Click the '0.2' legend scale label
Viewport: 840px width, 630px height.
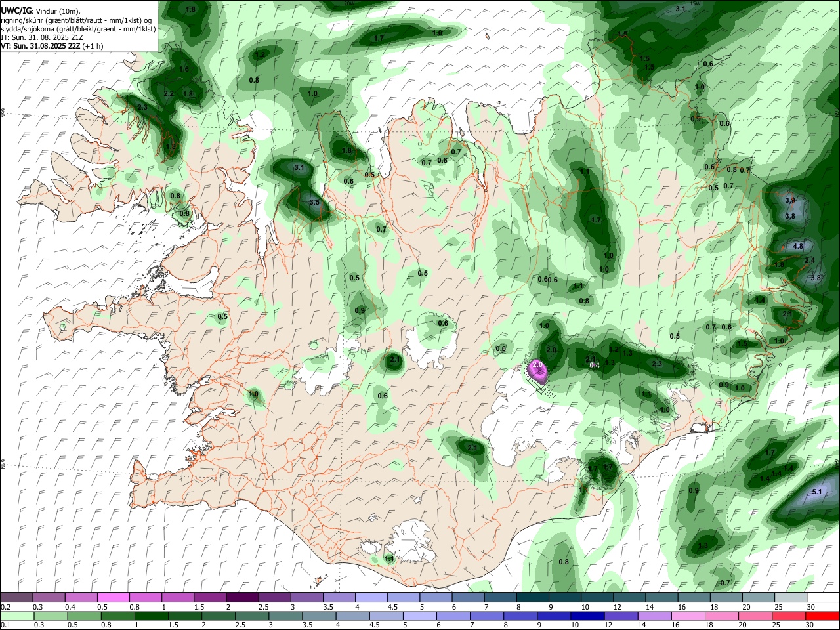point(6,607)
